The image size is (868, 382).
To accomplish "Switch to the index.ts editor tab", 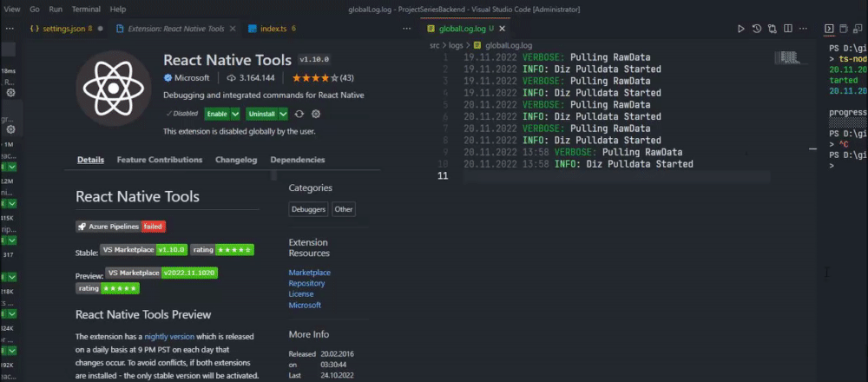I will pos(271,29).
